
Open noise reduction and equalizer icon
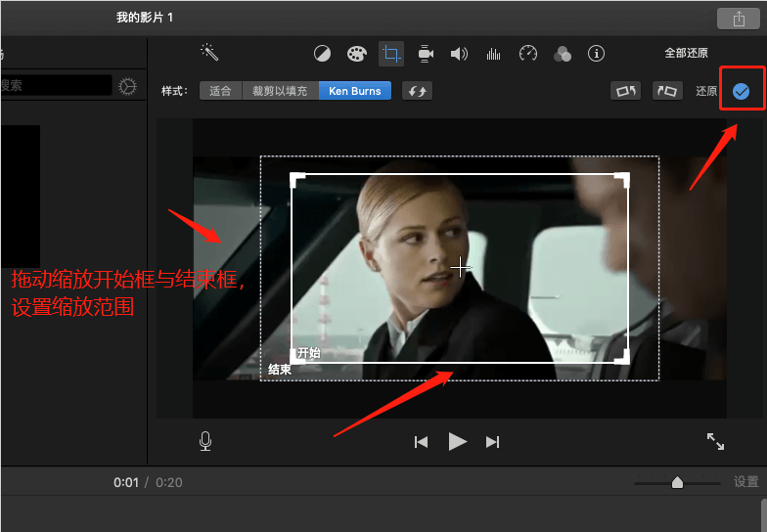coord(494,54)
